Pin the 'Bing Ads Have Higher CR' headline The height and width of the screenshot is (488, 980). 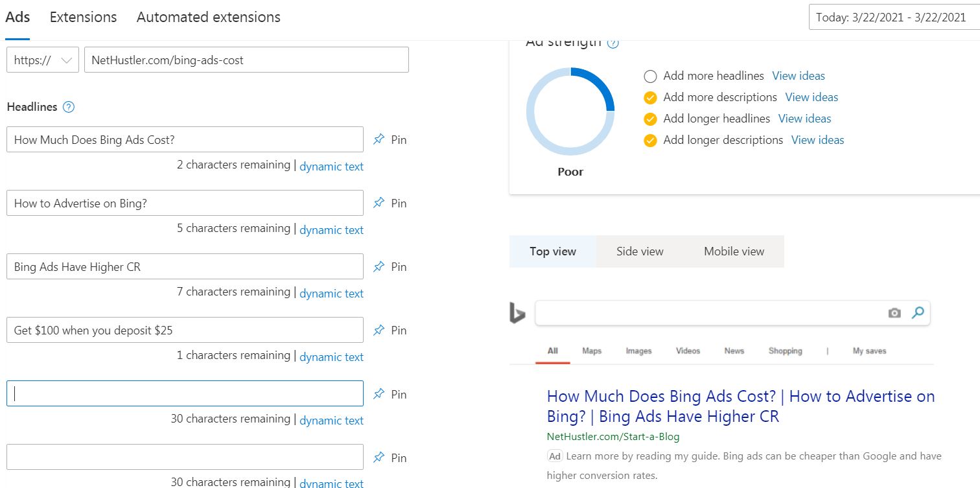click(x=390, y=266)
